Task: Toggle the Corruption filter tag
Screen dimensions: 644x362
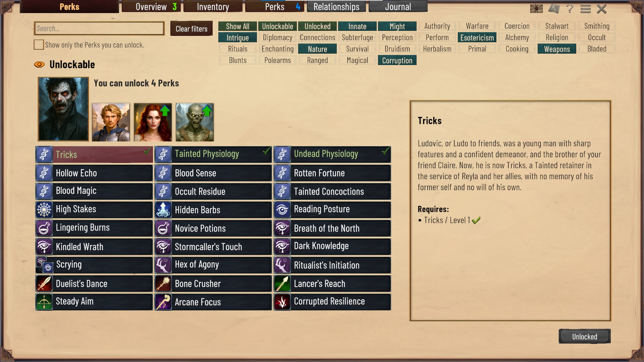Action: [x=397, y=60]
